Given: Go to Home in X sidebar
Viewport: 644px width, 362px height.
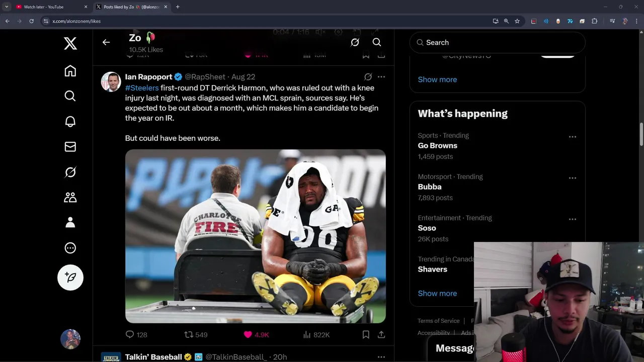Looking at the screenshot, I should [70, 71].
